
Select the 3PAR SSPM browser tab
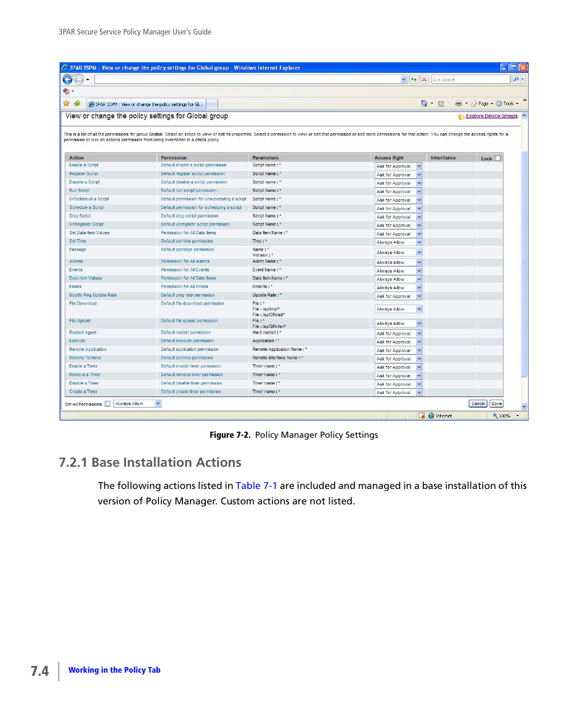146,104
